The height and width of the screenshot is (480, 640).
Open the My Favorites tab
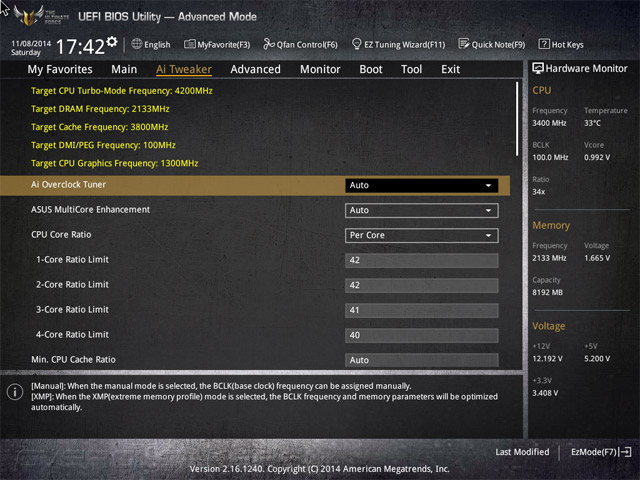coord(60,69)
